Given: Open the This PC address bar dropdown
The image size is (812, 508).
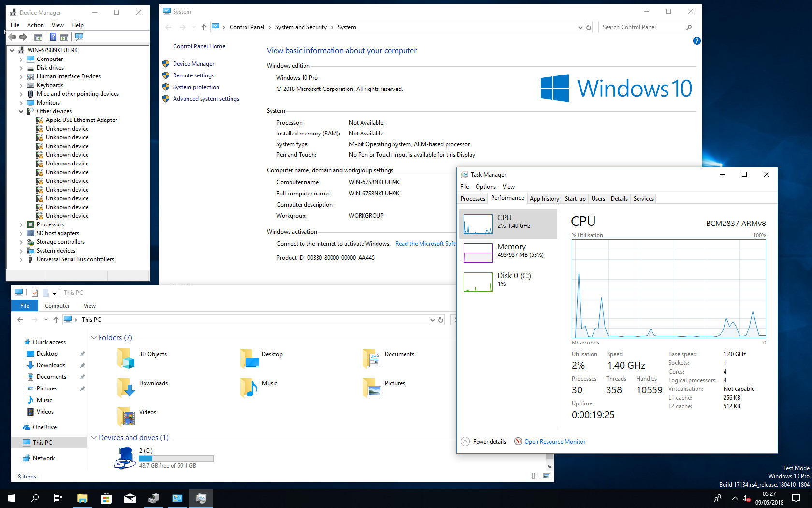Looking at the screenshot, I should click(x=432, y=320).
